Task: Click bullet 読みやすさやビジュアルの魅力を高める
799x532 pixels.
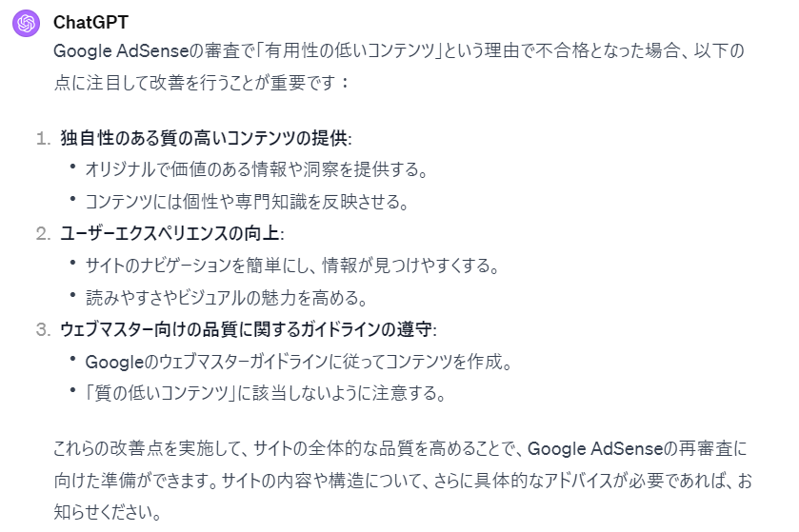Action: tap(227, 298)
